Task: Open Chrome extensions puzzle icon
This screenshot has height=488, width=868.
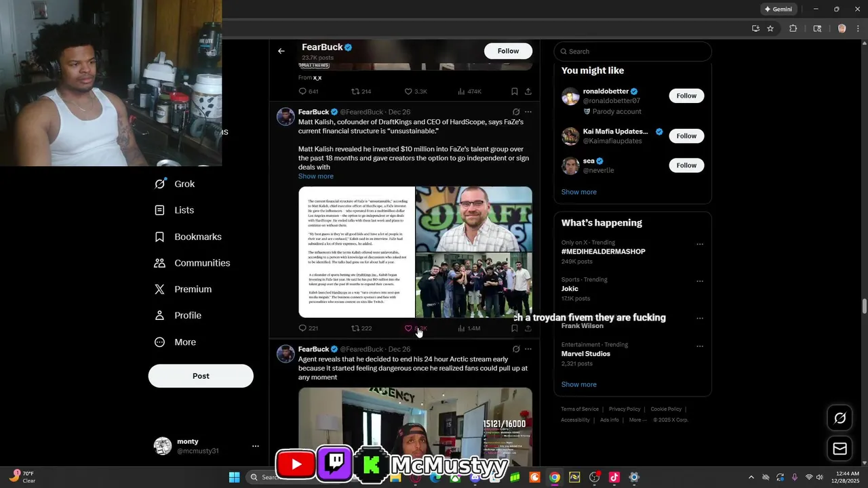Action: click(793, 28)
